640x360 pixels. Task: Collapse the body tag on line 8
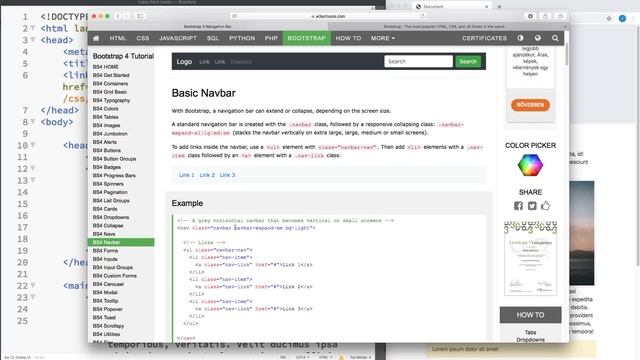[33, 121]
